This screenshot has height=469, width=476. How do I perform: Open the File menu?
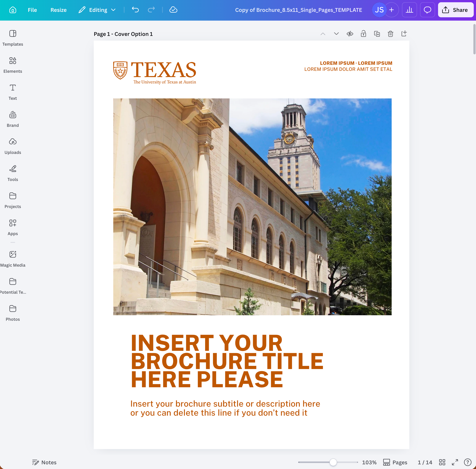click(32, 10)
